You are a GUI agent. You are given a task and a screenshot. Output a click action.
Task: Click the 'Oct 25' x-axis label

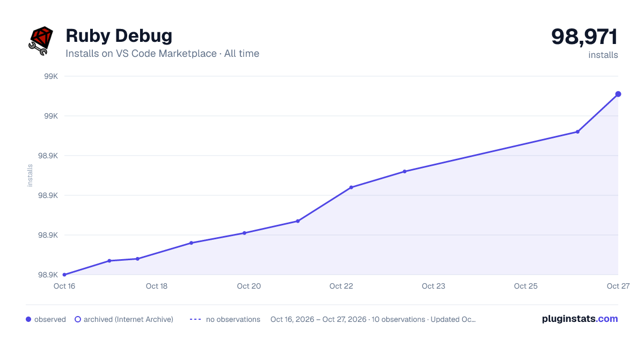526,286
